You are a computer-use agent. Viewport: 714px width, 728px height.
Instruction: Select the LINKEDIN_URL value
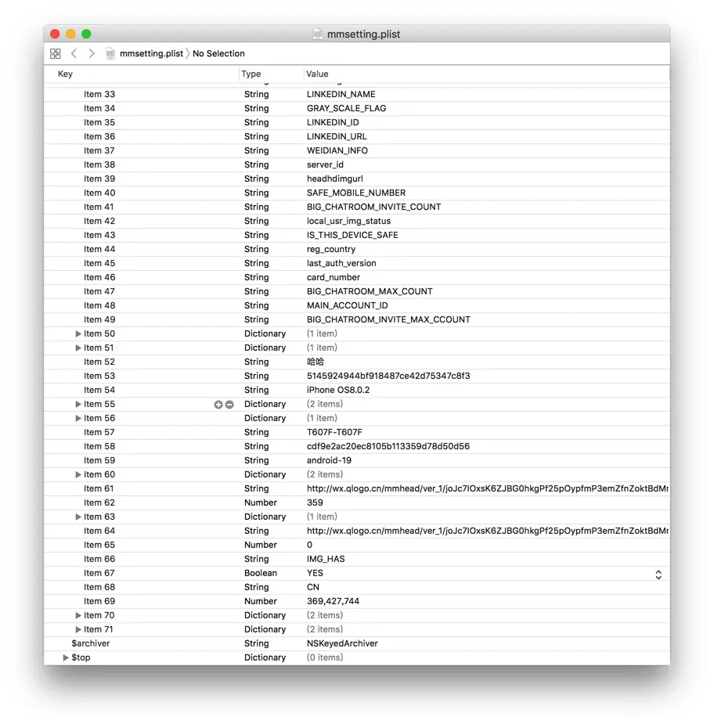(x=337, y=136)
